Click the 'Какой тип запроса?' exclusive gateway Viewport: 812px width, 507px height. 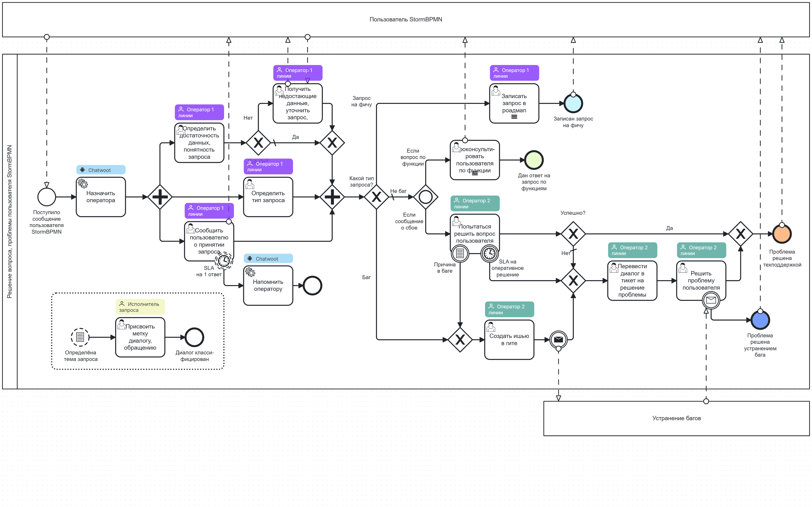pyautogui.click(x=376, y=197)
